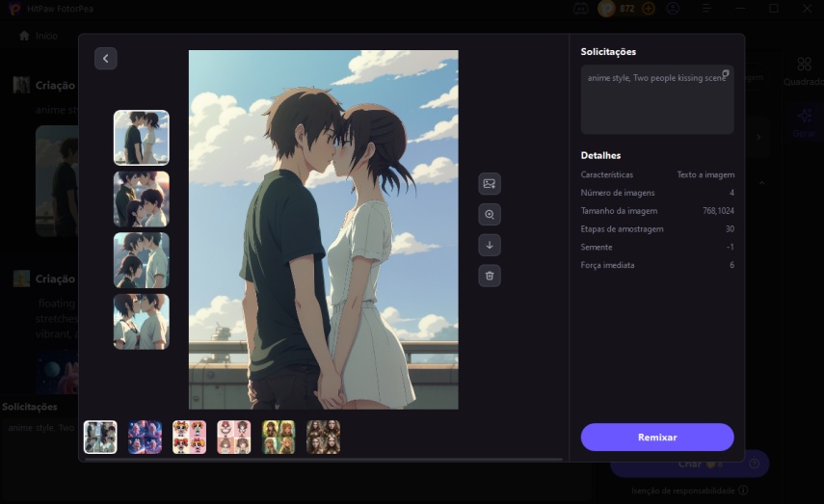Click the plus icon to add credits
This screenshot has height=504, width=824.
point(649,9)
